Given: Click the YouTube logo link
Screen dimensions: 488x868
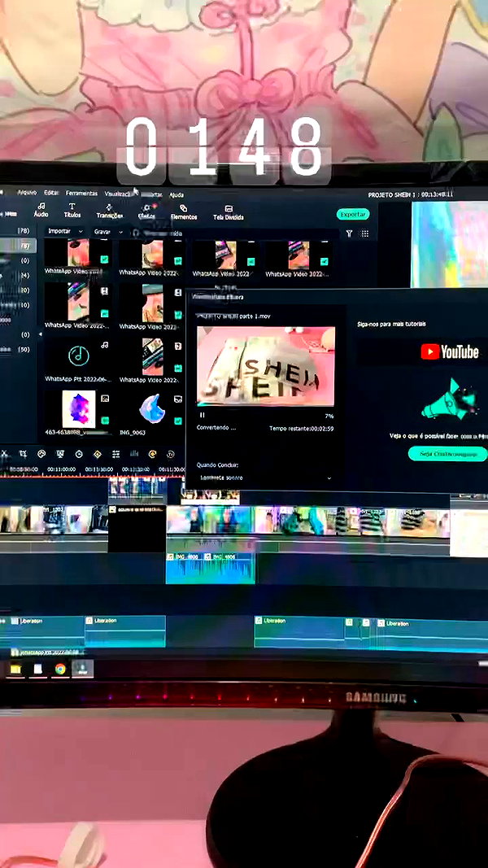Looking at the screenshot, I should [x=449, y=351].
